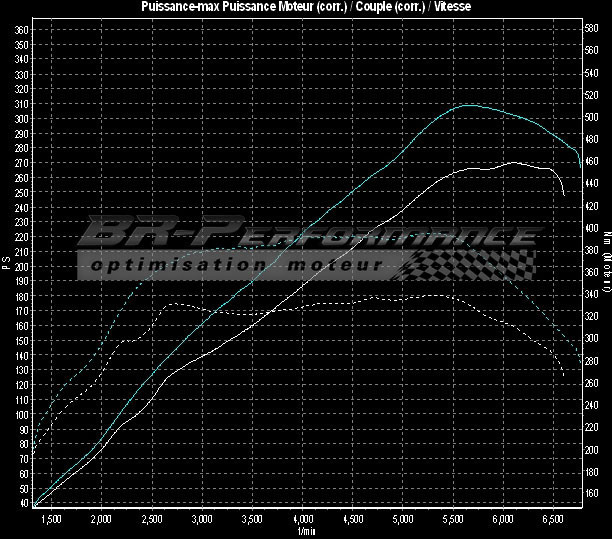612x539 pixels.
Task: Click the 'Nm' right axis label
Action: pos(605,264)
